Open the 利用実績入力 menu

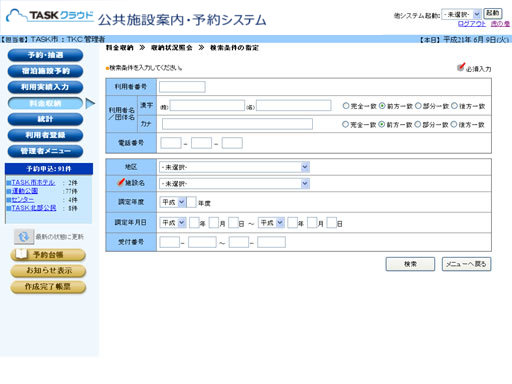point(45,87)
